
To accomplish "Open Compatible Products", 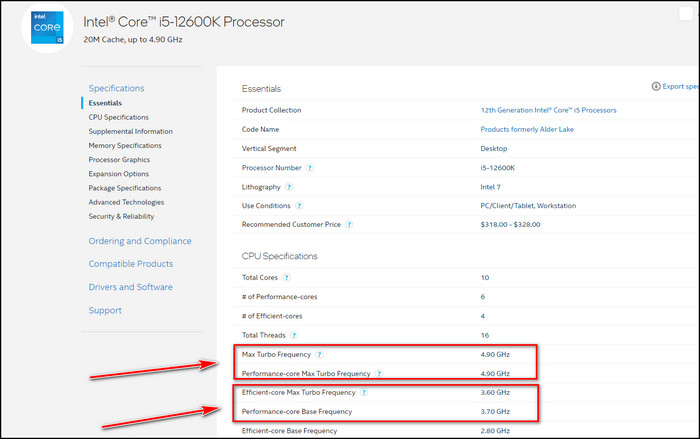I will coord(131,264).
